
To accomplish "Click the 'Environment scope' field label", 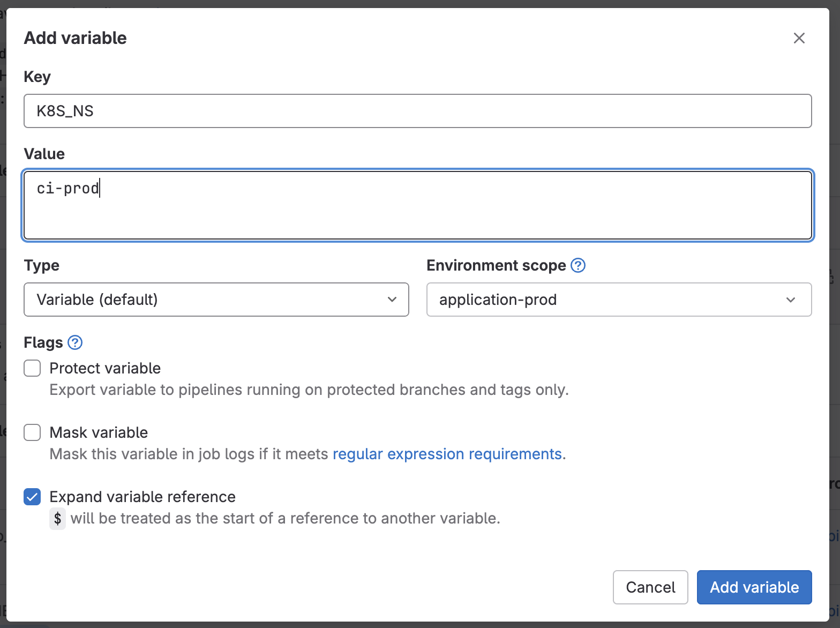I will coord(496,265).
